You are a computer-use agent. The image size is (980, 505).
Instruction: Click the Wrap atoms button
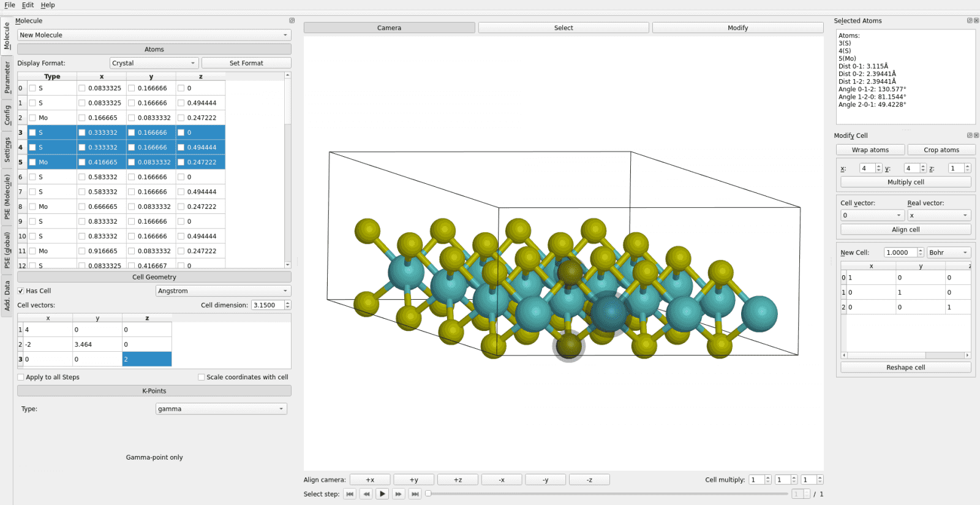coord(870,150)
